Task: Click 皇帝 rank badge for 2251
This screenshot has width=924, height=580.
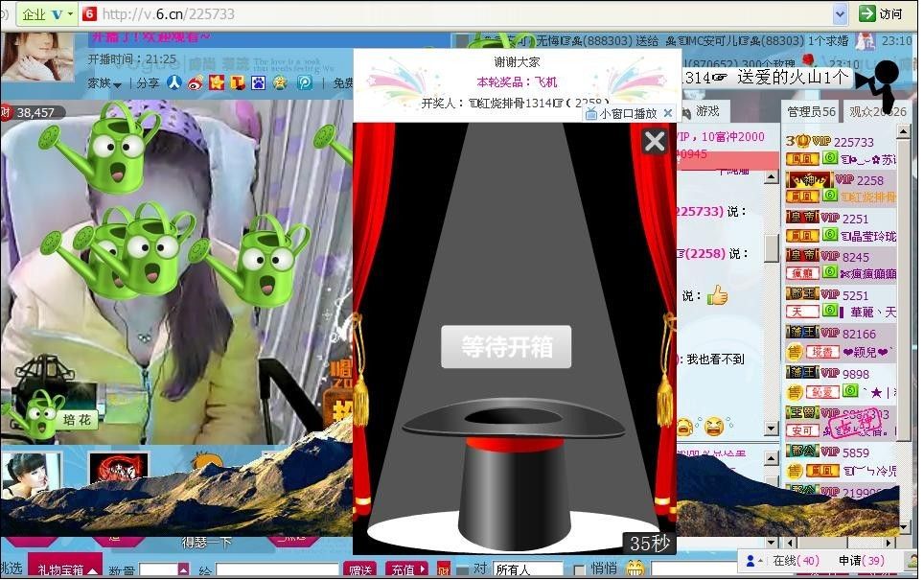Action: [801, 218]
